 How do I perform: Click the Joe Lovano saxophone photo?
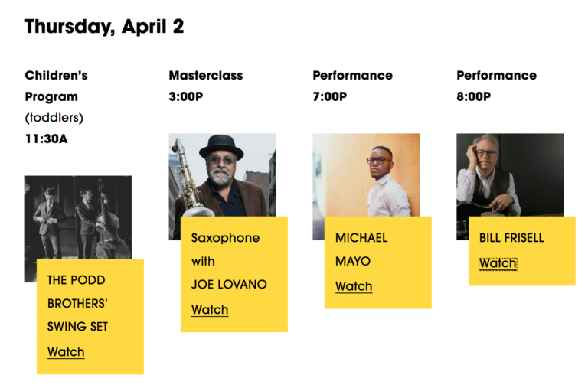click(x=222, y=176)
